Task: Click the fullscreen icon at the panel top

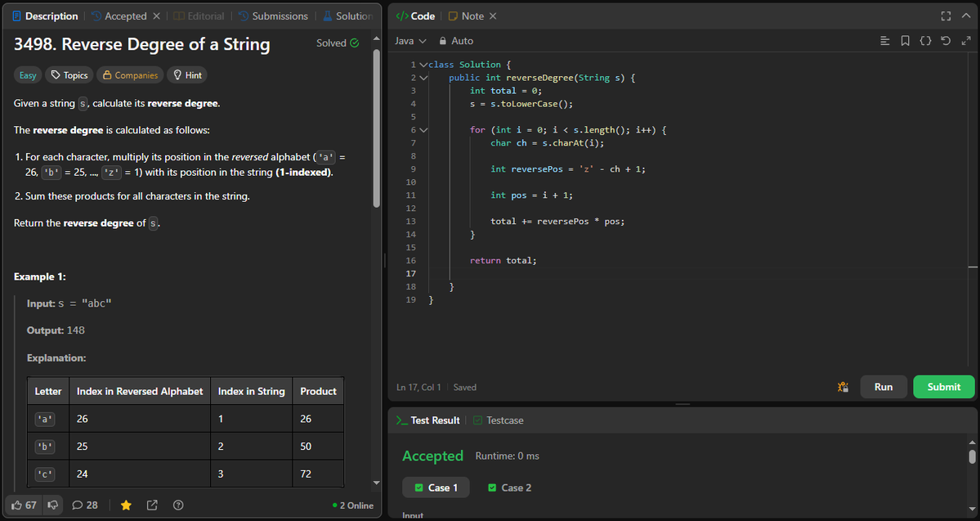Action: 946,16
